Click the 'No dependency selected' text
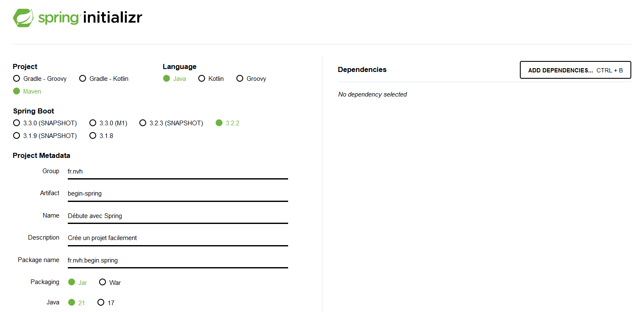The width and height of the screenshot is (644, 312). coord(372,94)
